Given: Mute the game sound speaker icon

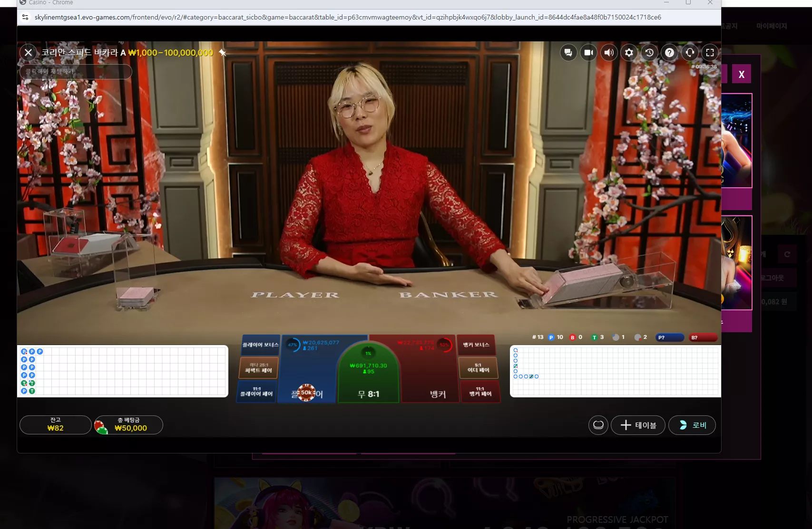Looking at the screenshot, I should (x=609, y=53).
